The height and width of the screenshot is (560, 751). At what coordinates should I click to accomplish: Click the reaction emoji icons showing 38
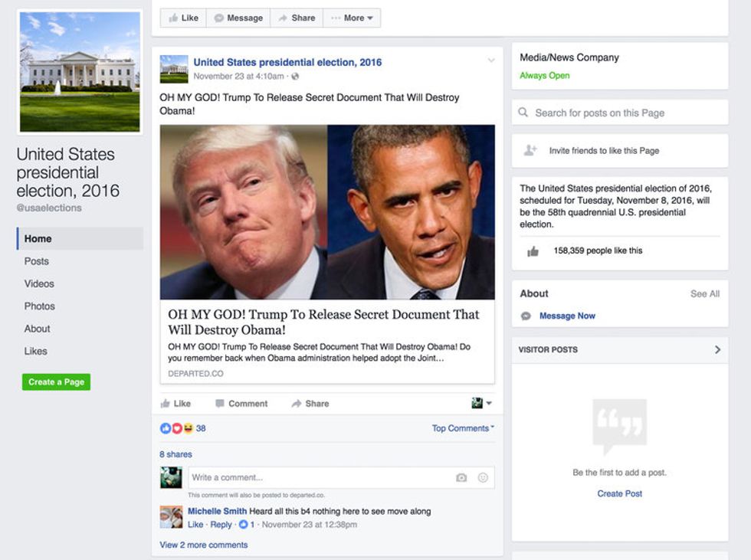tap(176, 428)
